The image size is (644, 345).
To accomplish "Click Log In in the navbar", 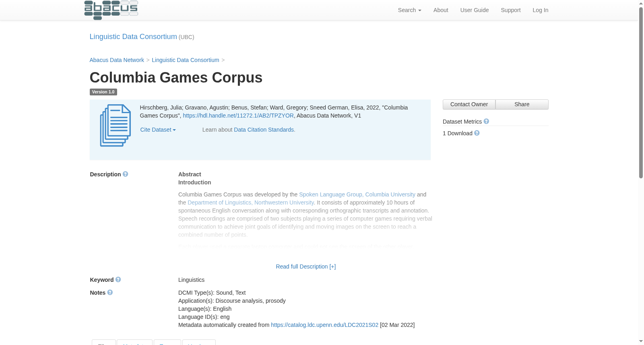I will point(541,10).
